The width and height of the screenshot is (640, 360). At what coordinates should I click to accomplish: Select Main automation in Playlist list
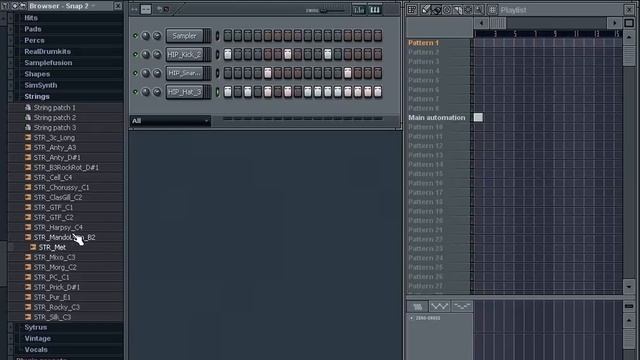pyautogui.click(x=437, y=118)
